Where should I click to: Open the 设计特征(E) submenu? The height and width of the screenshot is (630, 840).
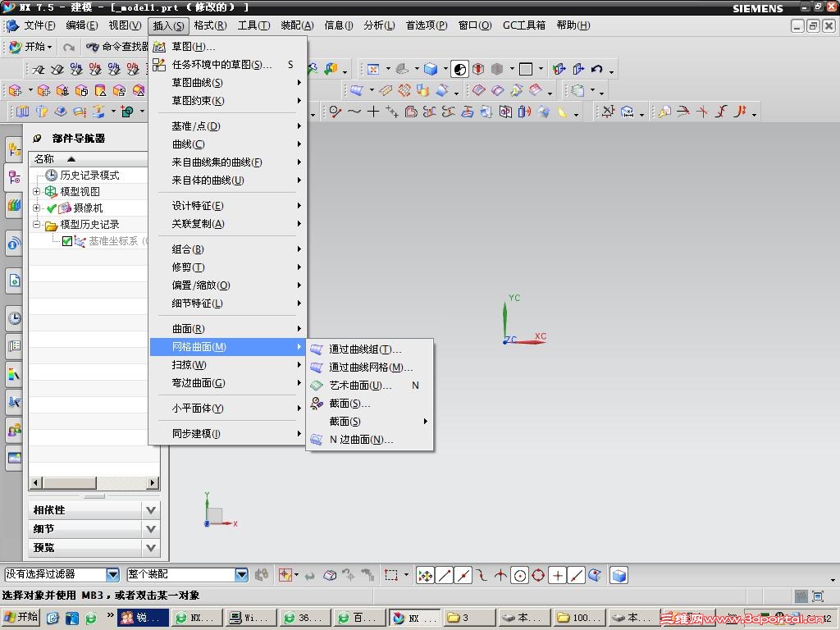(x=228, y=206)
